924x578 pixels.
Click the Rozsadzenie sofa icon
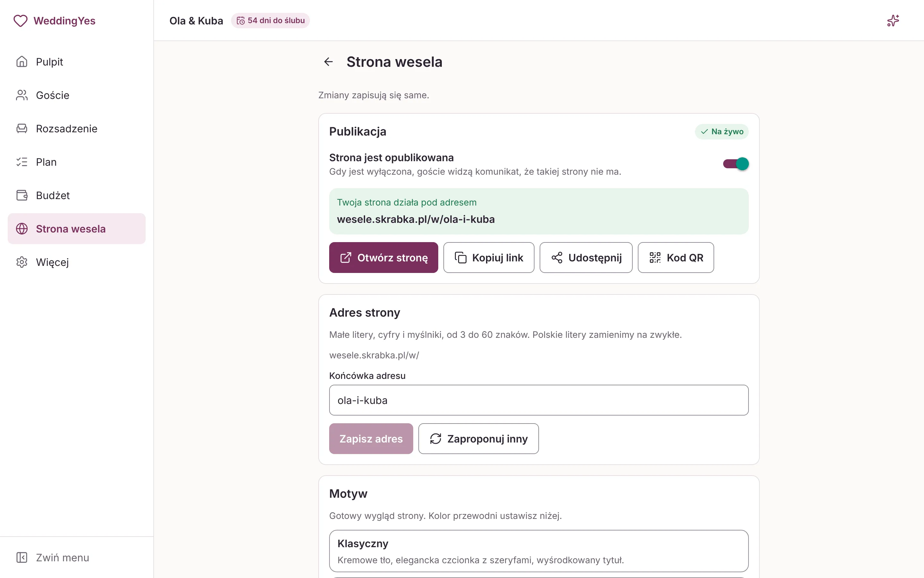click(22, 128)
